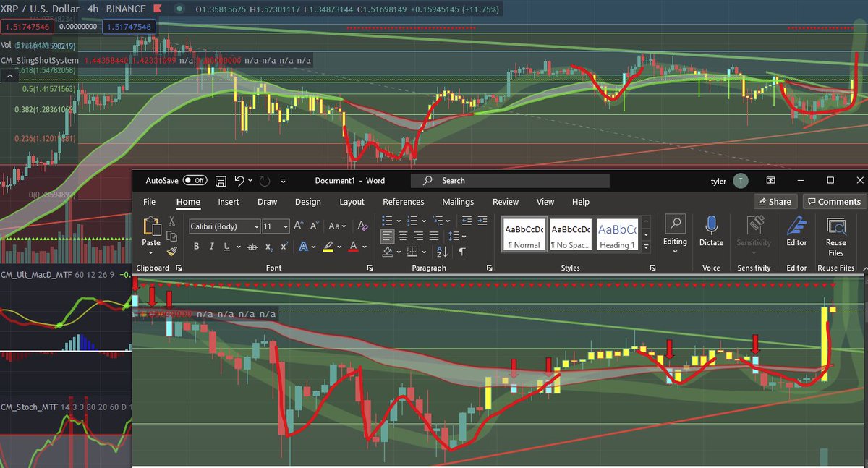Switch to the Insert tab
Viewport: 868px width, 468px height.
229,202
